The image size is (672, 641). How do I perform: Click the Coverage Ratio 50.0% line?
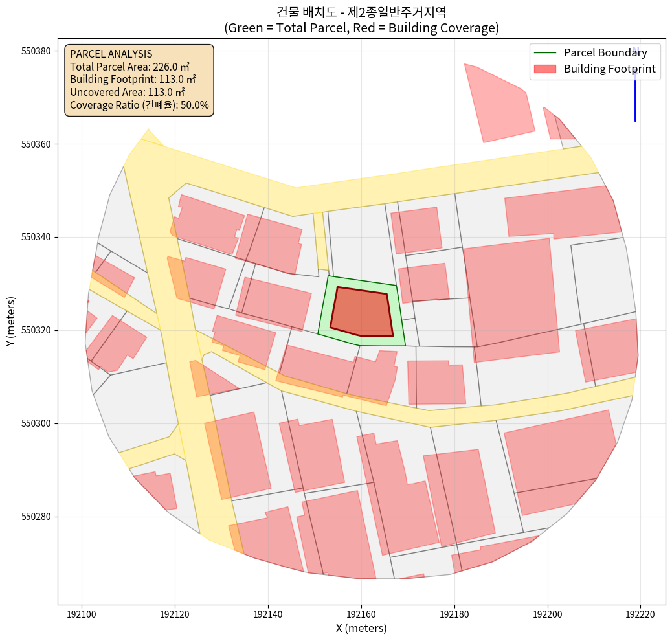coord(139,104)
